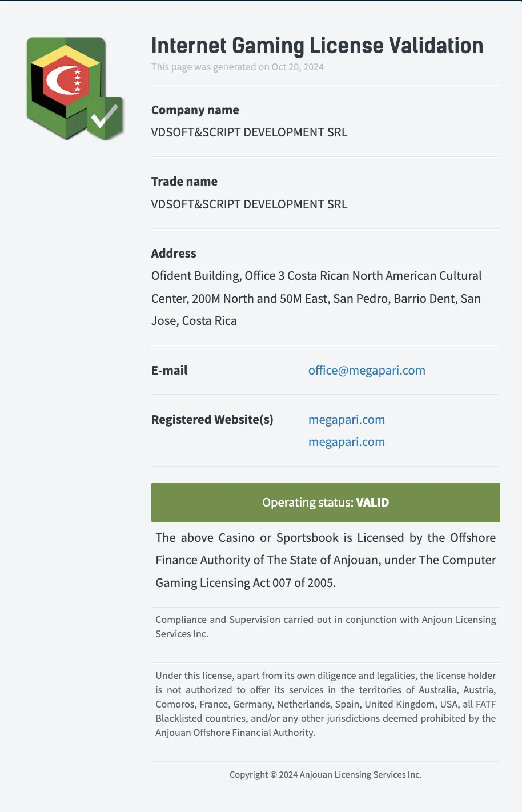Click the Copyright 2024 Anjouan Licensing footer

pyautogui.click(x=326, y=775)
